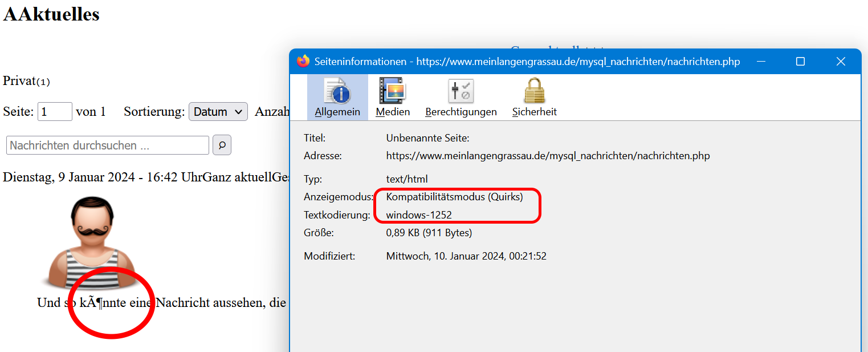Click the Nachrichten durchsuchen search field

(108, 145)
